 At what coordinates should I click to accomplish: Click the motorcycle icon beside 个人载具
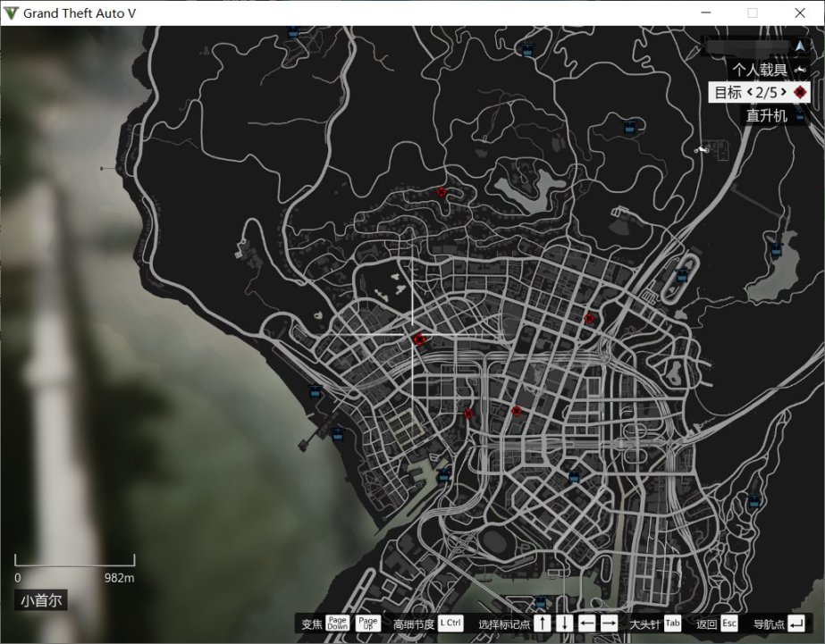click(800, 70)
